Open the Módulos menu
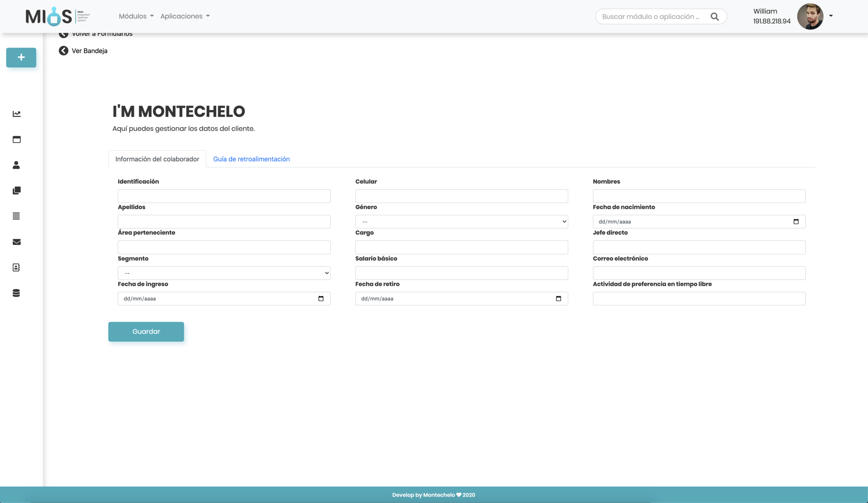 tap(136, 16)
